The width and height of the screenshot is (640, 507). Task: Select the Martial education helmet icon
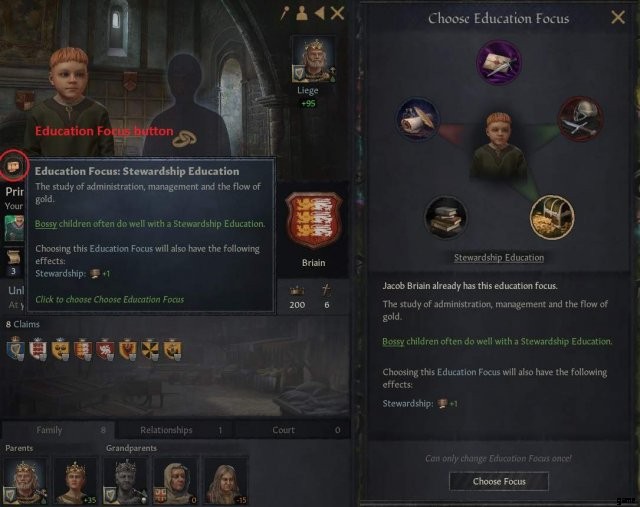pos(580,119)
